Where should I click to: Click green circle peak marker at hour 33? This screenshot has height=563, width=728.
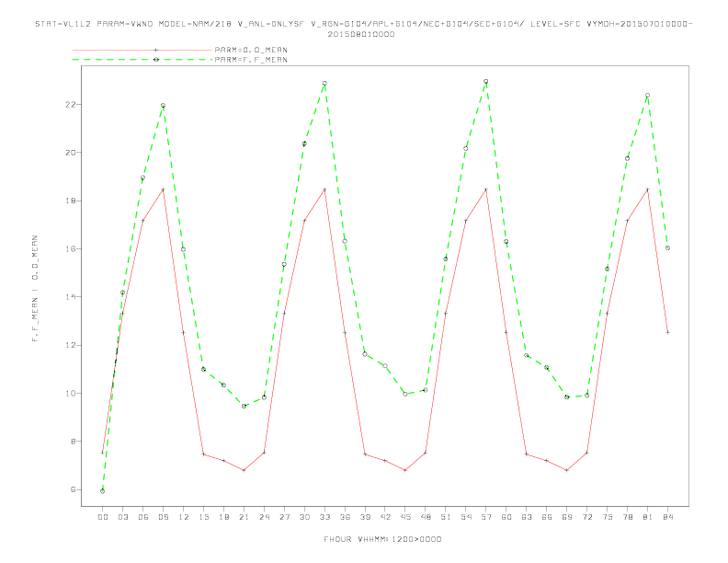[324, 83]
